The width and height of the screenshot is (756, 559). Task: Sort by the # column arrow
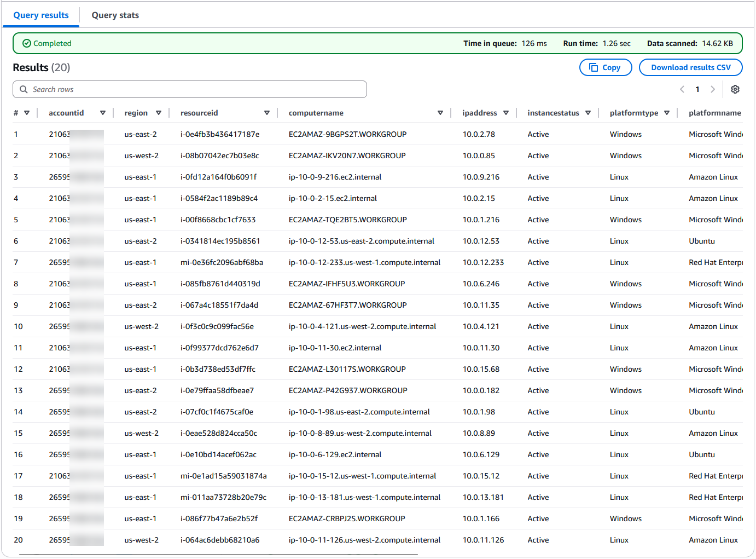point(27,113)
